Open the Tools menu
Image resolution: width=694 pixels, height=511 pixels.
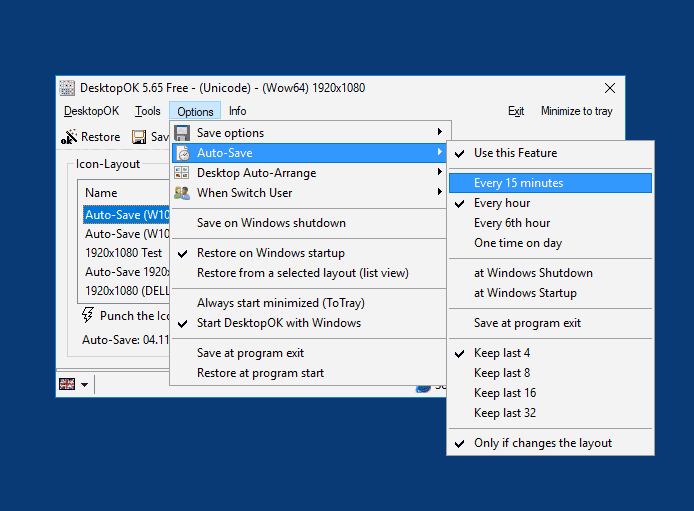click(x=148, y=111)
